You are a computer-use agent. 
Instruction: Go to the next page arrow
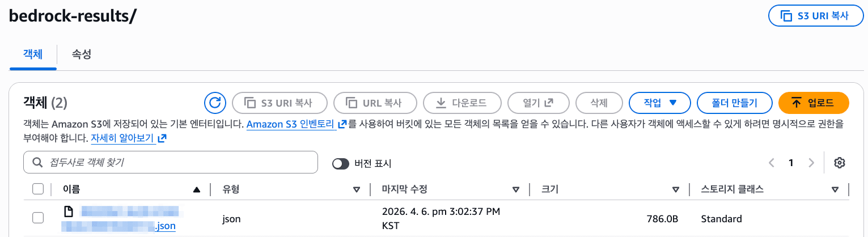point(811,163)
